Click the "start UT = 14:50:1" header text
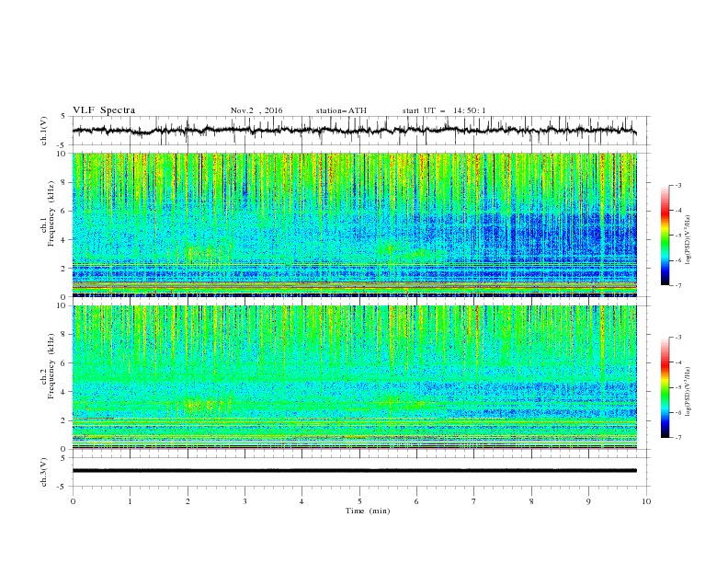The width and height of the screenshot is (728, 563). point(444,110)
